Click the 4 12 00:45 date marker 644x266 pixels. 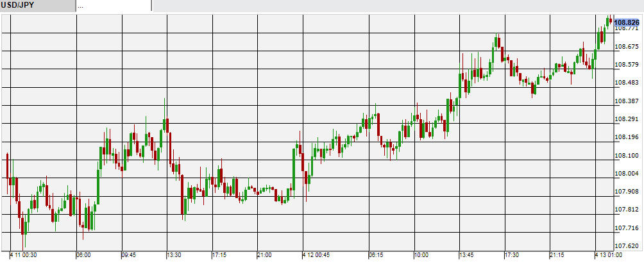(x=316, y=255)
